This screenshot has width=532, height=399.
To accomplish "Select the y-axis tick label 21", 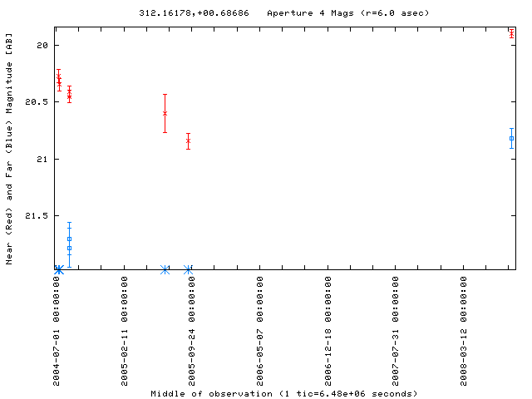I will coord(42,159).
